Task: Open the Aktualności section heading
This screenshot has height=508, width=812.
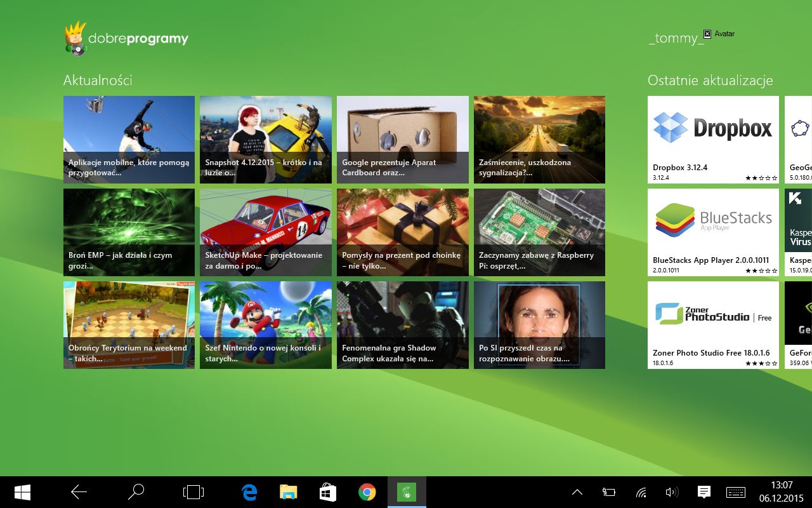Action: click(x=98, y=80)
